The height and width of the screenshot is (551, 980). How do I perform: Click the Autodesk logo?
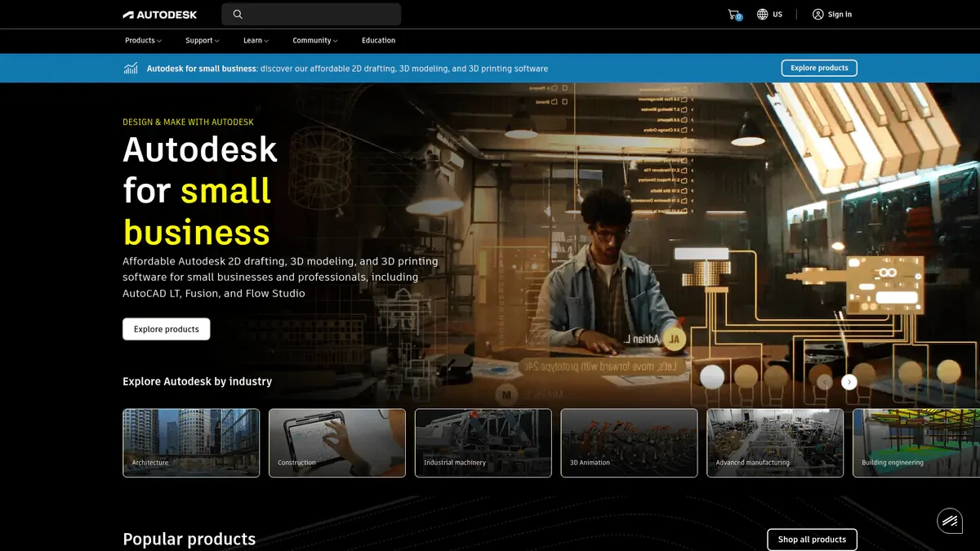click(x=159, y=14)
